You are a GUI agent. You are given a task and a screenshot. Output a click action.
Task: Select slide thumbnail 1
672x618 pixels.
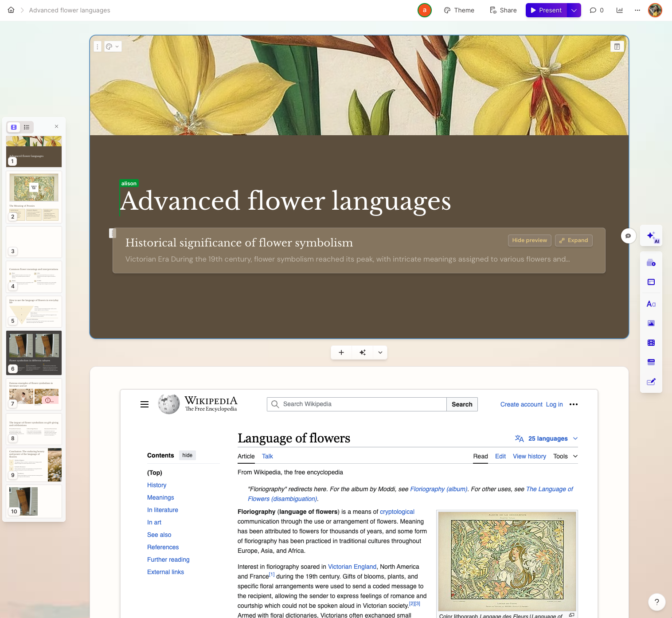tap(34, 152)
